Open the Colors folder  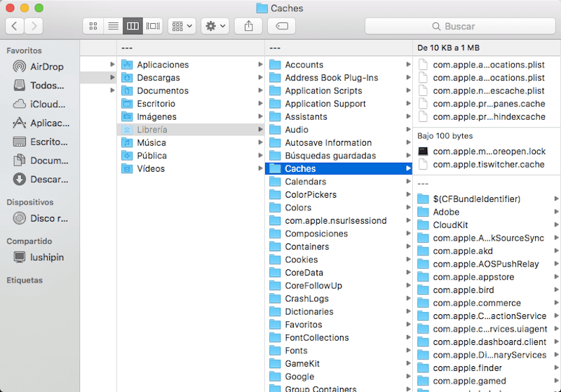(x=339, y=208)
